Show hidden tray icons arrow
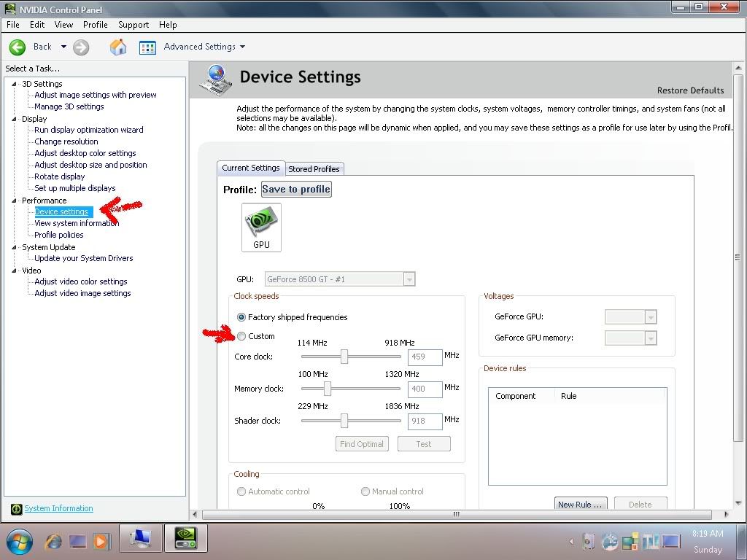This screenshot has height=560, width=747. coord(571,541)
